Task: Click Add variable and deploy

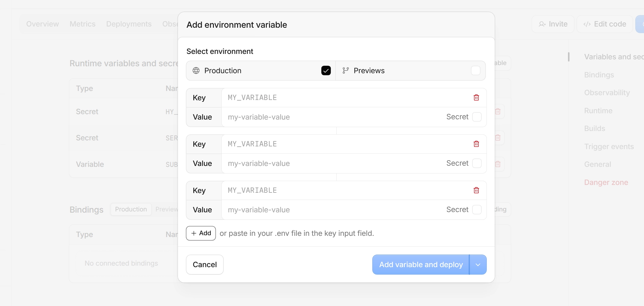Action: [421, 265]
